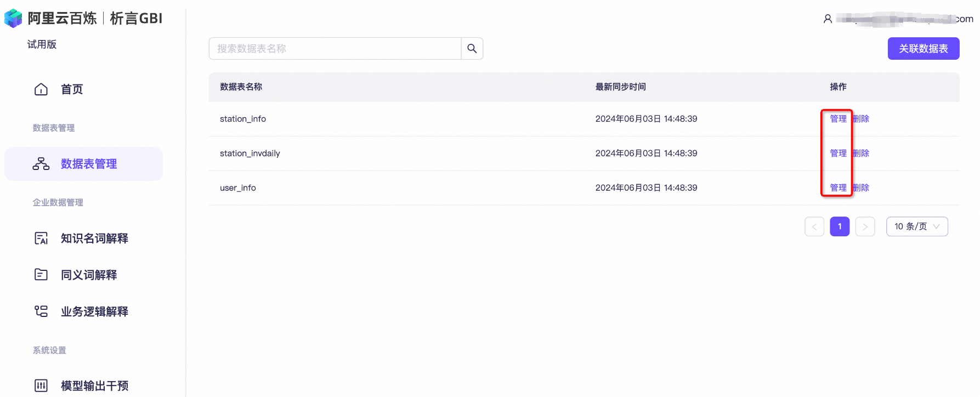Click the 试用版 label
Viewport: 980px width, 397px height.
tap(42, 44)
